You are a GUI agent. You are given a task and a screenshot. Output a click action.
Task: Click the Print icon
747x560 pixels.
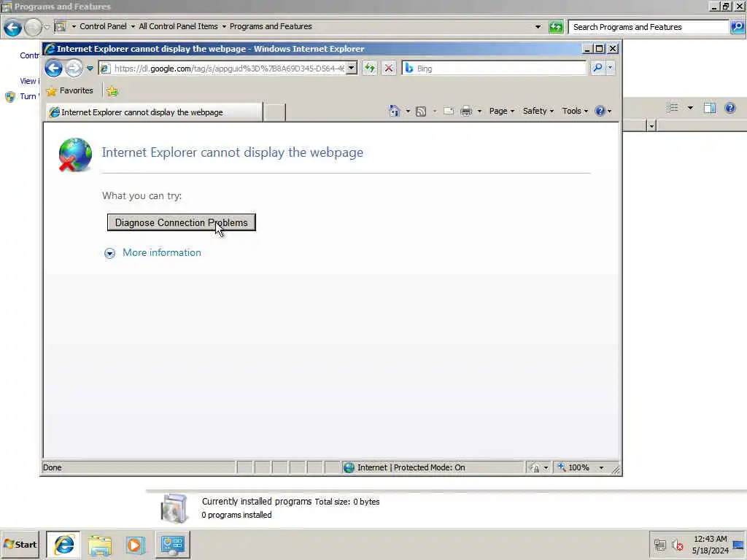coord(466,111)
